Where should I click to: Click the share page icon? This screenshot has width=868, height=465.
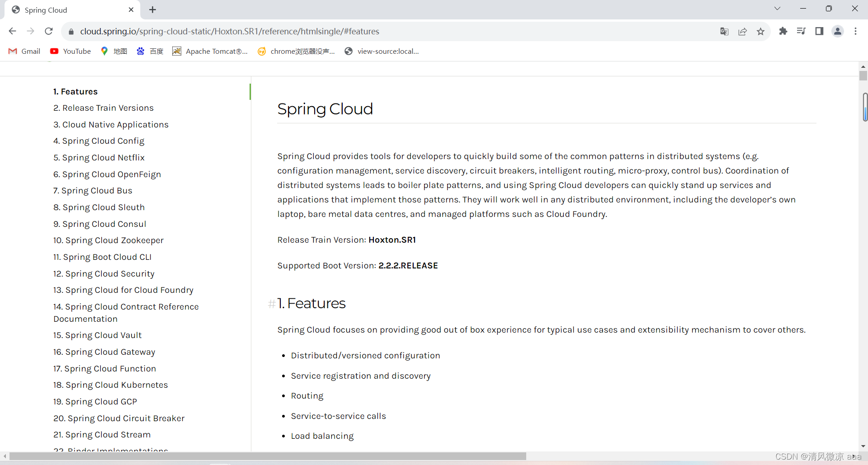[x=742, y=31]
